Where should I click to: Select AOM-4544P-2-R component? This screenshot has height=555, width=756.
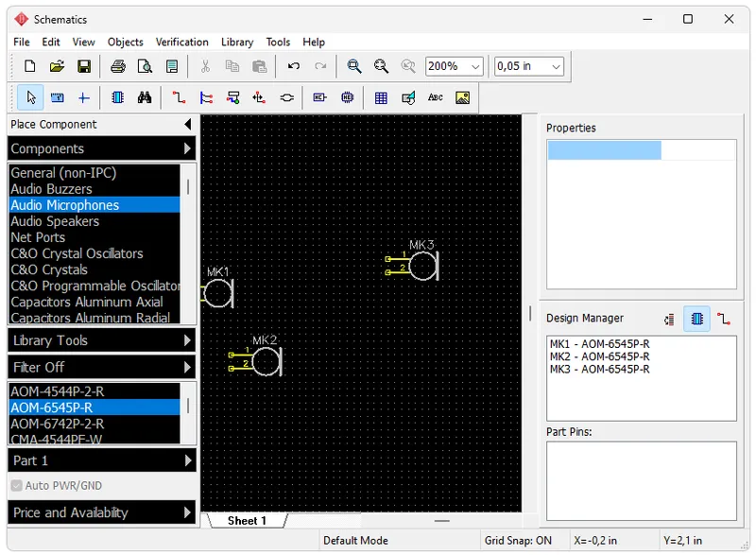(x=94, y=391)
